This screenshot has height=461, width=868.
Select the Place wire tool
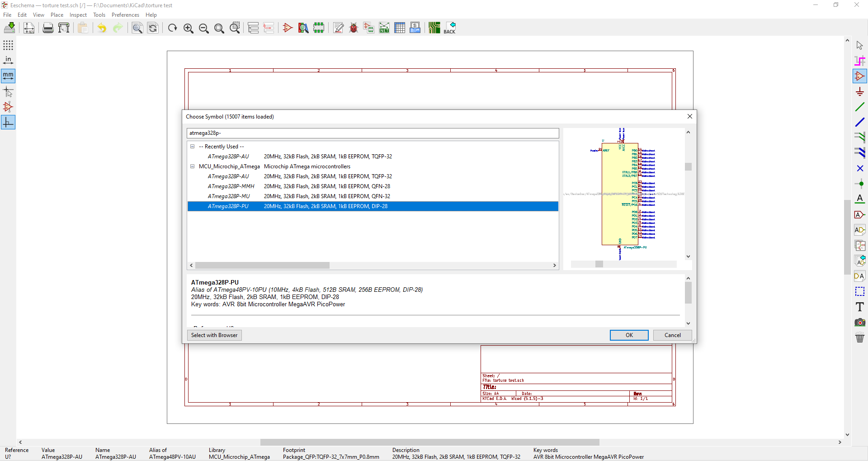(860, 107)
